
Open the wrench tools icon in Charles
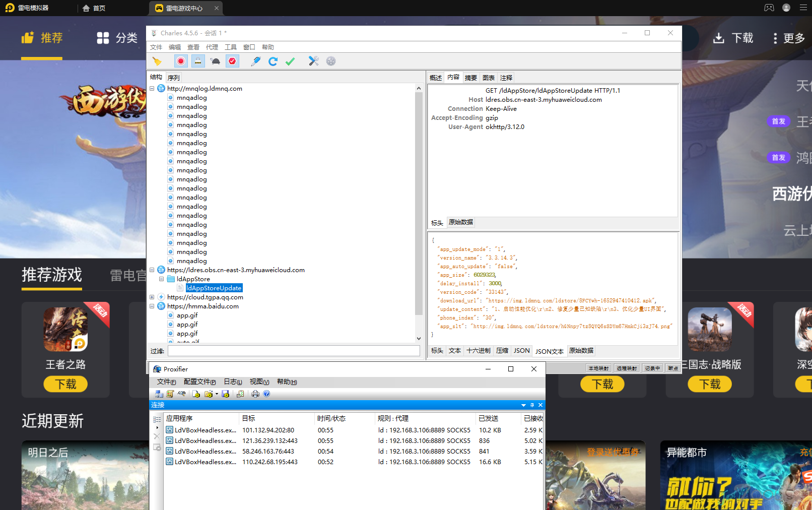(x=313, y=61)
